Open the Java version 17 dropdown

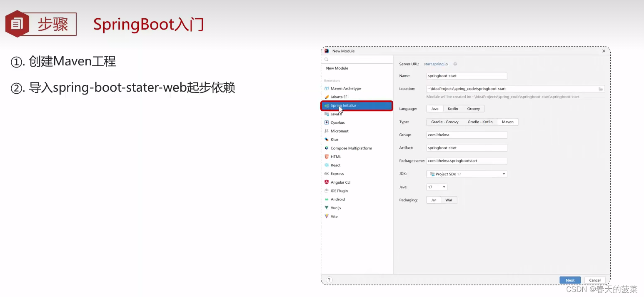(437, 187)
